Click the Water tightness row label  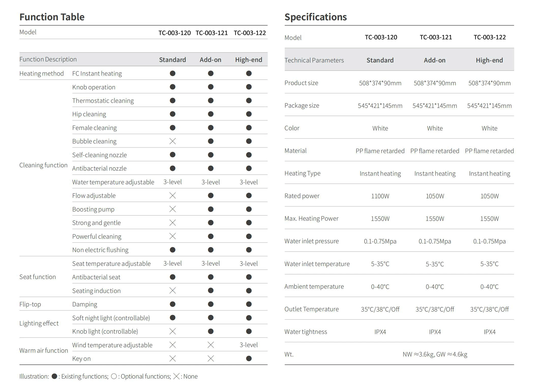click(306, 332)
